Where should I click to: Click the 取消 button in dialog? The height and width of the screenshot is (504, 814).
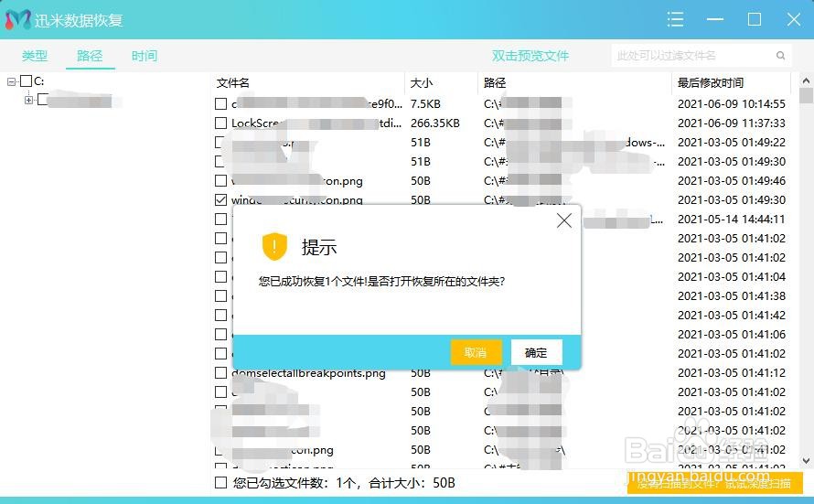(x=476, y=353)
